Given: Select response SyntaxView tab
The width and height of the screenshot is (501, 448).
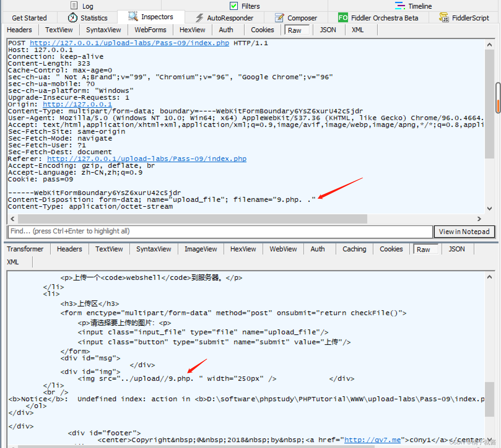Looking at the screenshot, I should point(154,249).
